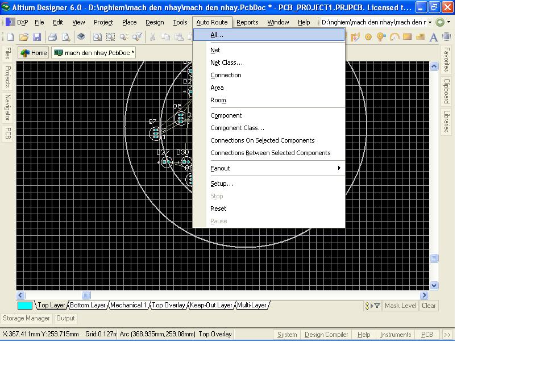Open the Libraries side panel

(447, 121)
